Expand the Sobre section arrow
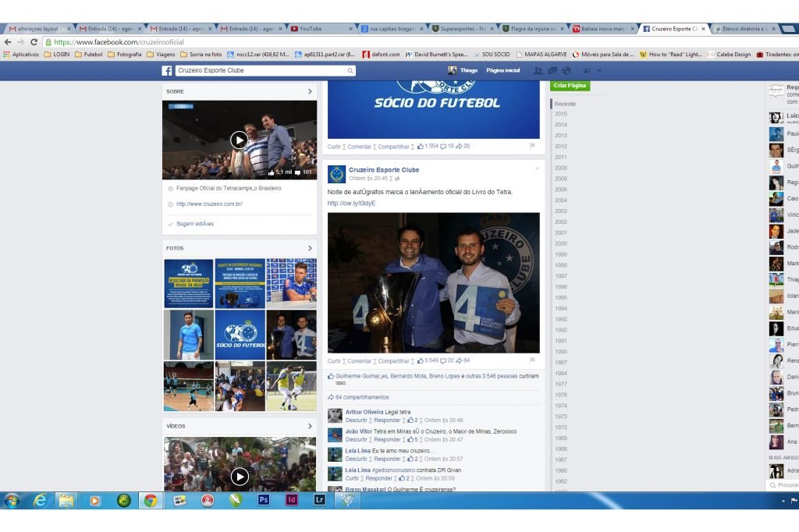 coord(310,91)
